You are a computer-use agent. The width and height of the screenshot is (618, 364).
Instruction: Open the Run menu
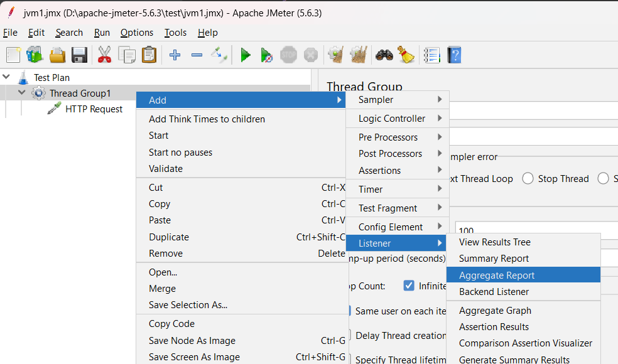pos(102,33)
